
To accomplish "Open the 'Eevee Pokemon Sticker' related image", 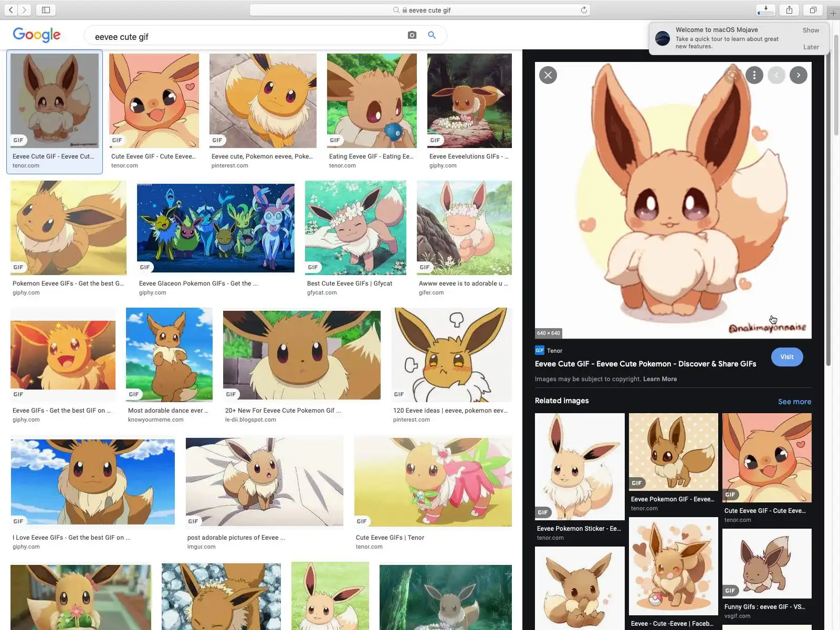I will tap(580, 467).
